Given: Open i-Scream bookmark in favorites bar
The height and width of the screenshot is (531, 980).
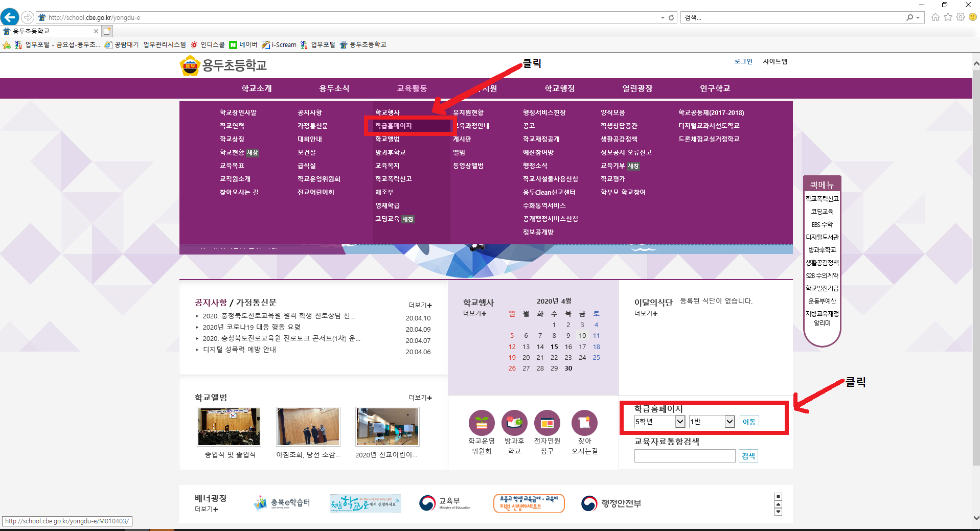Looking at the screenshot, I should pos(279,45).
